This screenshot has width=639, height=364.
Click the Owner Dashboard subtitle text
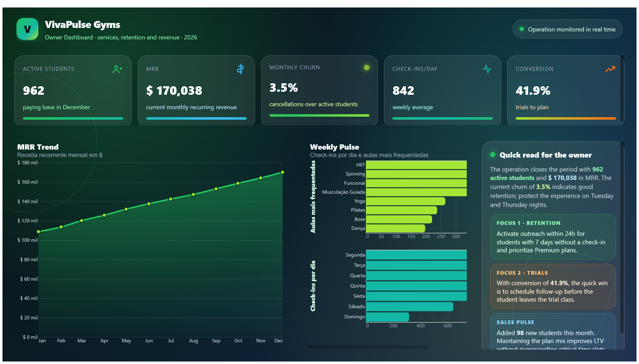[121, 37]
